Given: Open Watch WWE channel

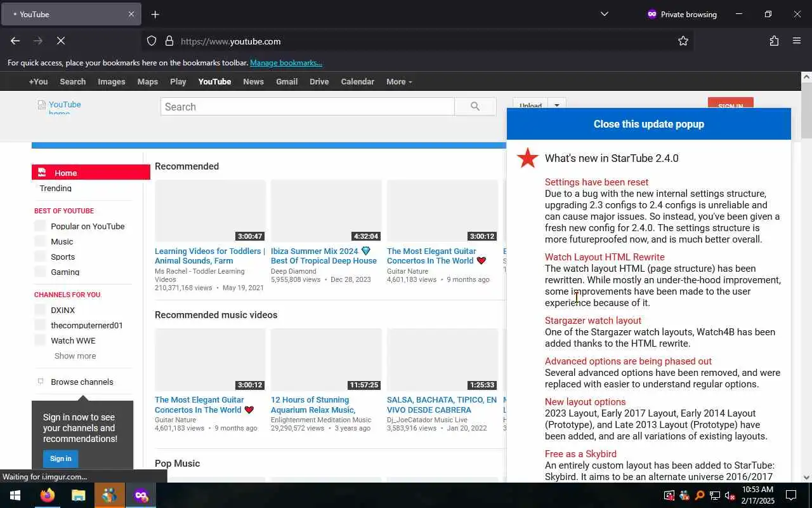Looking at the screenshot, I should click(x=73, y=340).
